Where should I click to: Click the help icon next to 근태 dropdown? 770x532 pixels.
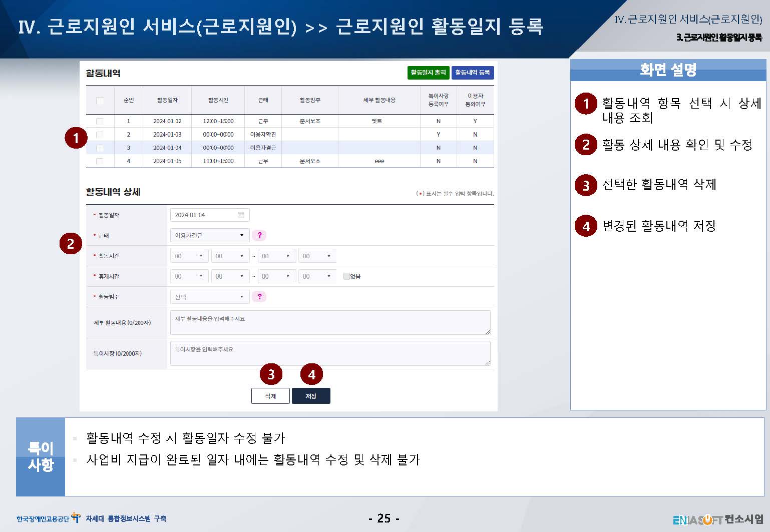coord(259,235)
